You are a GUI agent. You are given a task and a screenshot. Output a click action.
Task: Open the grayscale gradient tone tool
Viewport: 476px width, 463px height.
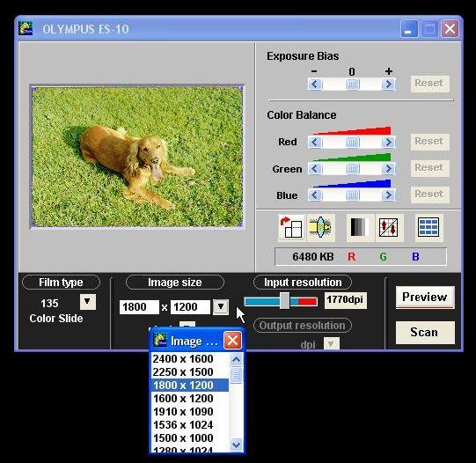361,228
